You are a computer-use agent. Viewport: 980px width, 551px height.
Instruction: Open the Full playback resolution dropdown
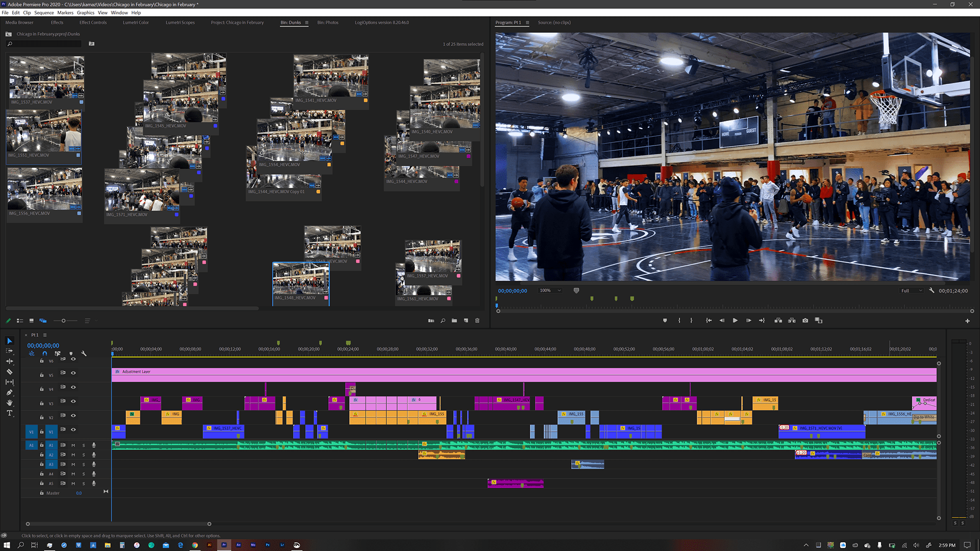(x=912, y=290)
